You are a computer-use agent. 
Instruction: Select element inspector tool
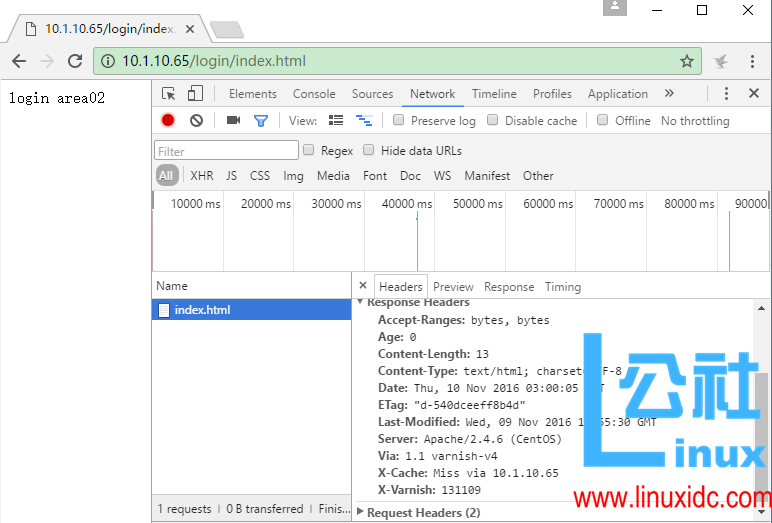pyautogui.click(x=168, y=94)
